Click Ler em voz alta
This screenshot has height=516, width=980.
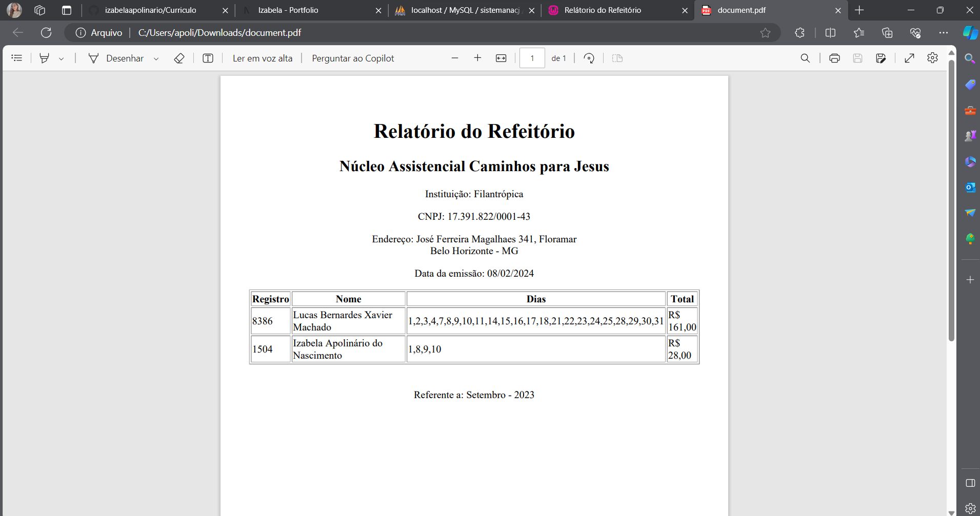pyautogui.click(x=262, y=58)
